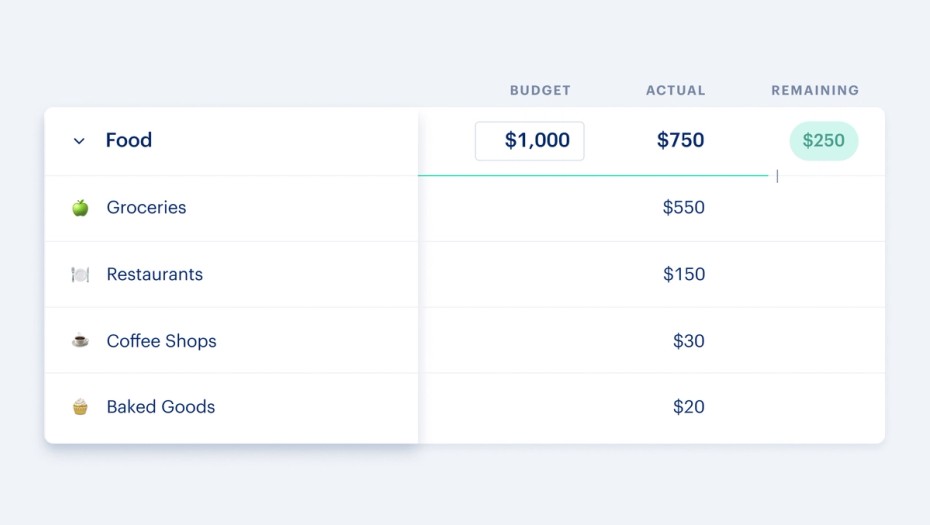Click the plate Restaurants icon
930x525 pixels.
(80, 274)
